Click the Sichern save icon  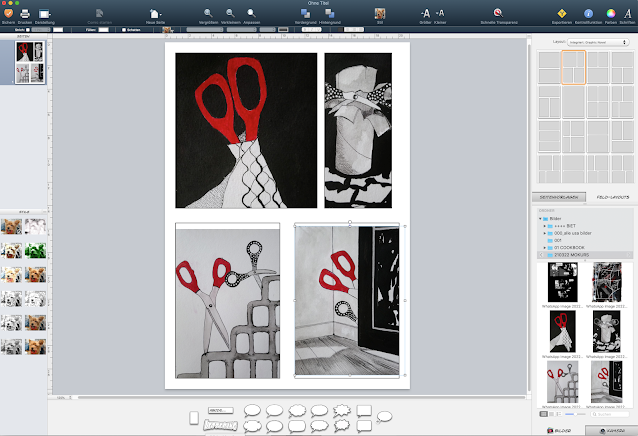pyautogui.click(x=8, y=14)
